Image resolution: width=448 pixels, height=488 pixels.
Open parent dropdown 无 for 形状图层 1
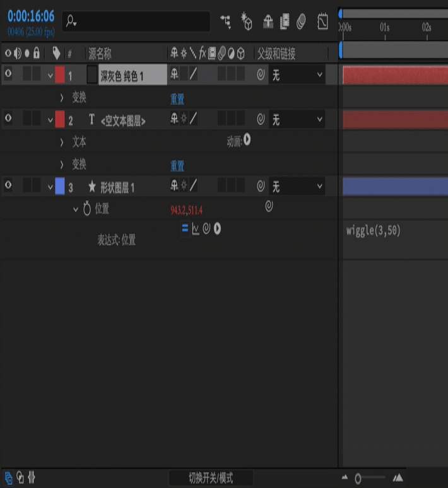click(x=297, y=187)
